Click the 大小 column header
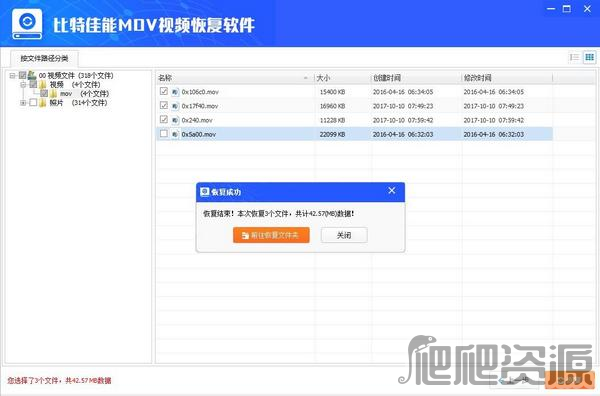The height and width of the screenshot is (396, 600). pos(342,78)
